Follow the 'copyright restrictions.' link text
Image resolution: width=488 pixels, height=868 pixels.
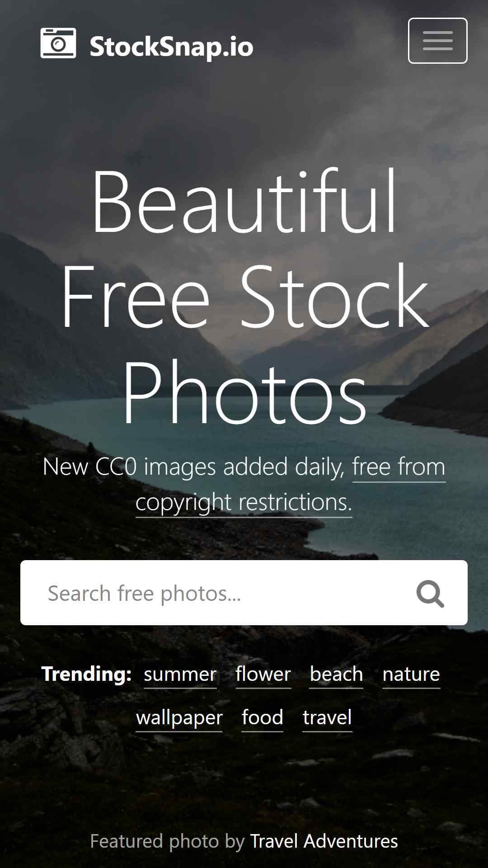coord(244,503)
